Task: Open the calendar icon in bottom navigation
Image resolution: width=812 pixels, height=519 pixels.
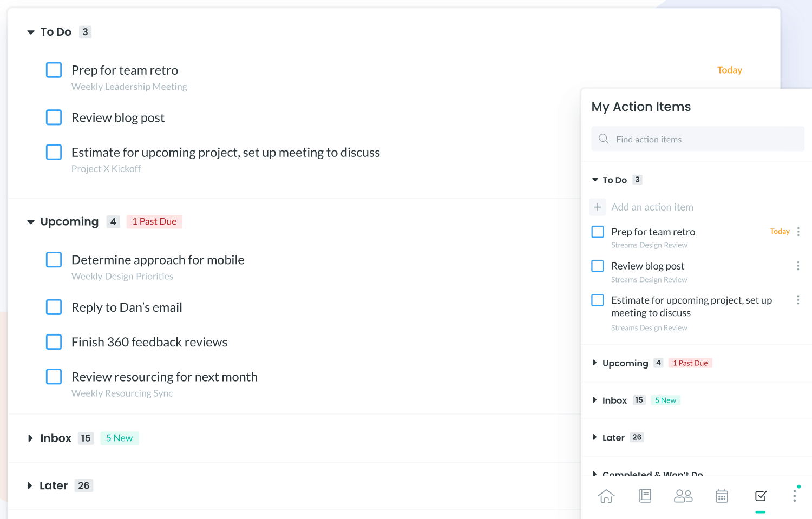Action: [x=722, y=496]
